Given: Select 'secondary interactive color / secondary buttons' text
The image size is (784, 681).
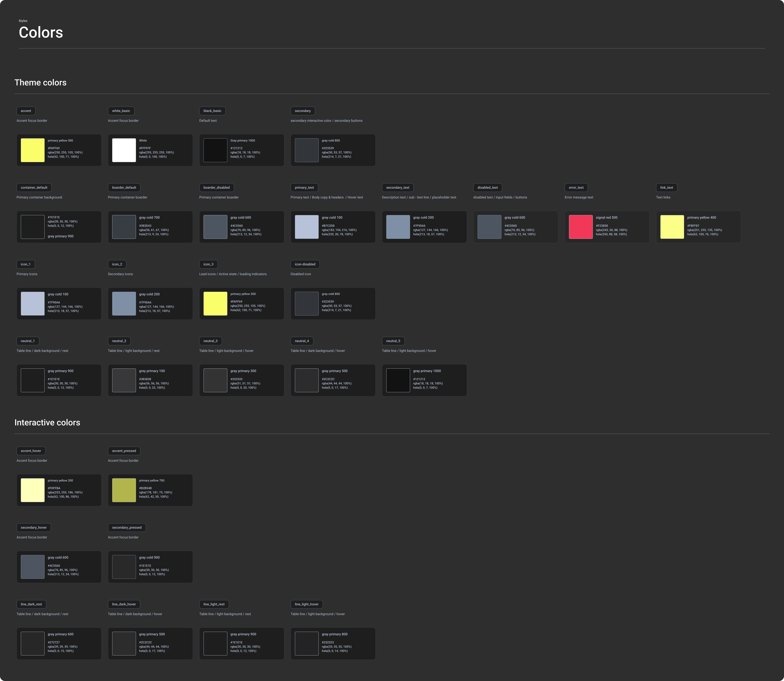Looking at the screenshot, I should (x=326, y=121).
